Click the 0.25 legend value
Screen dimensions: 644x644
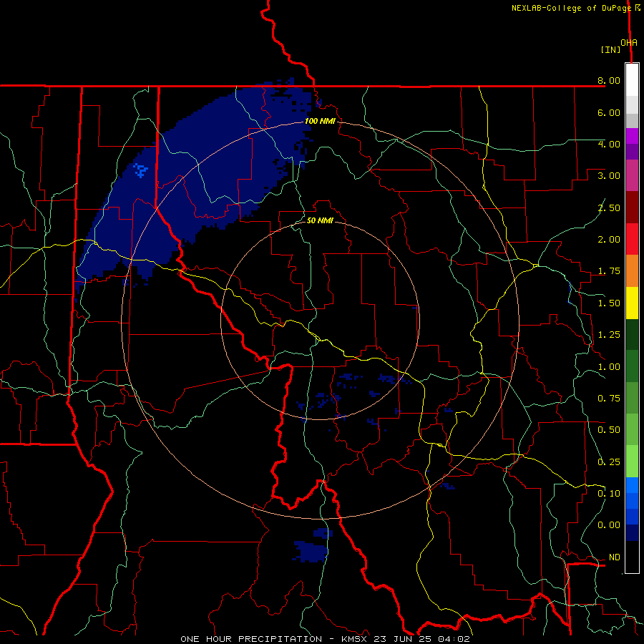click(x=609, y=462)
